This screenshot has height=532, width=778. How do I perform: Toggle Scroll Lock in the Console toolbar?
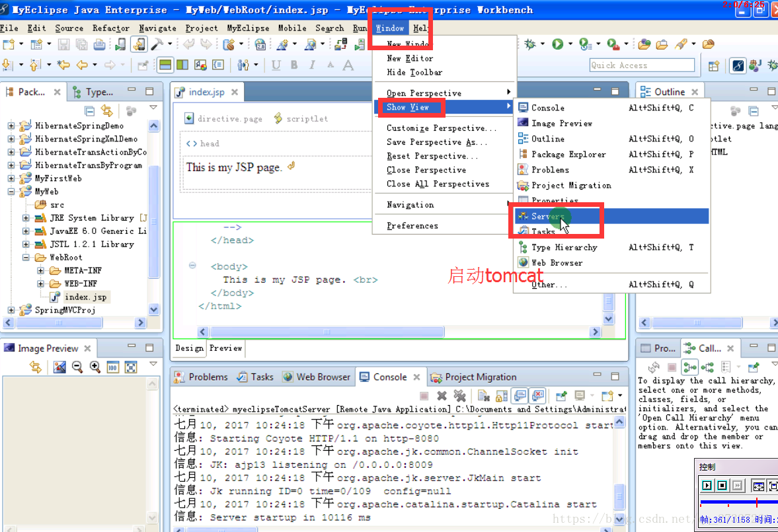[502, 396]
